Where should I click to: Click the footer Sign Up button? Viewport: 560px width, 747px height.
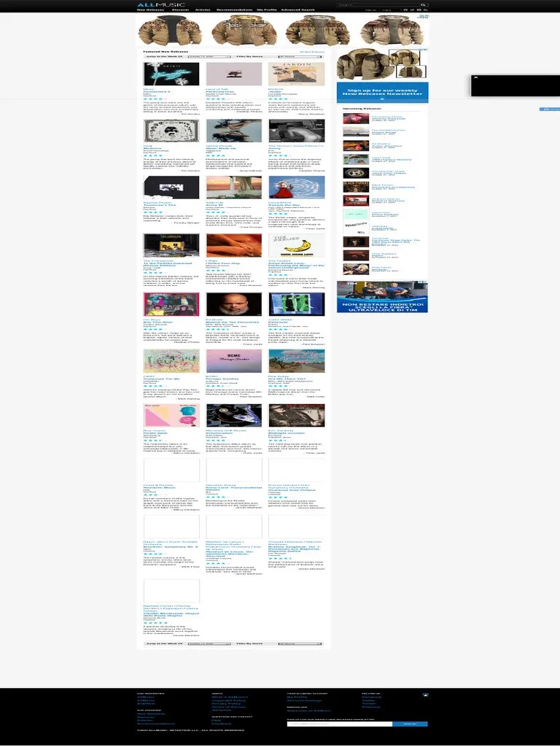click(x=410, y=724)
